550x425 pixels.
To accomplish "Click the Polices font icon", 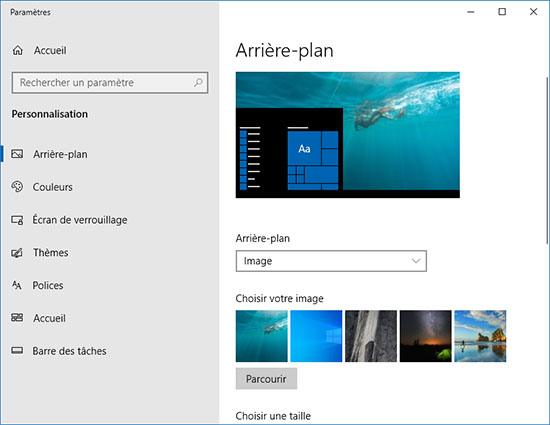I will coord(16,285).
